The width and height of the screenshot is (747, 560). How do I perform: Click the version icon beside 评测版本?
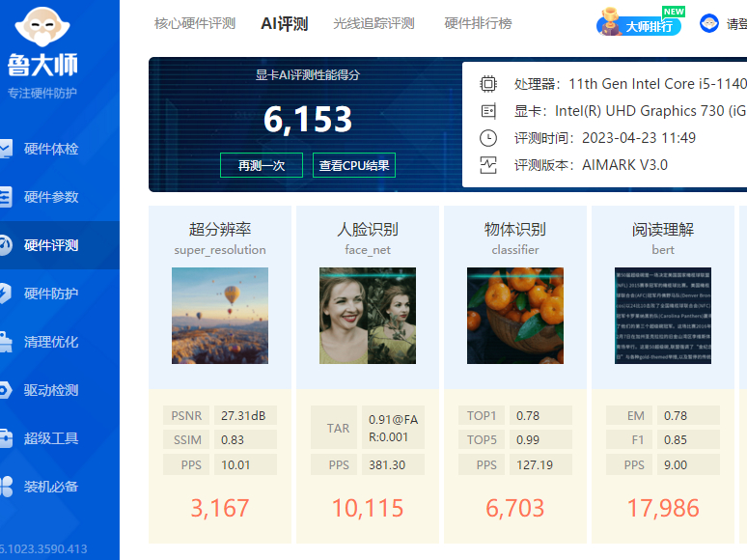click(487, 165)
